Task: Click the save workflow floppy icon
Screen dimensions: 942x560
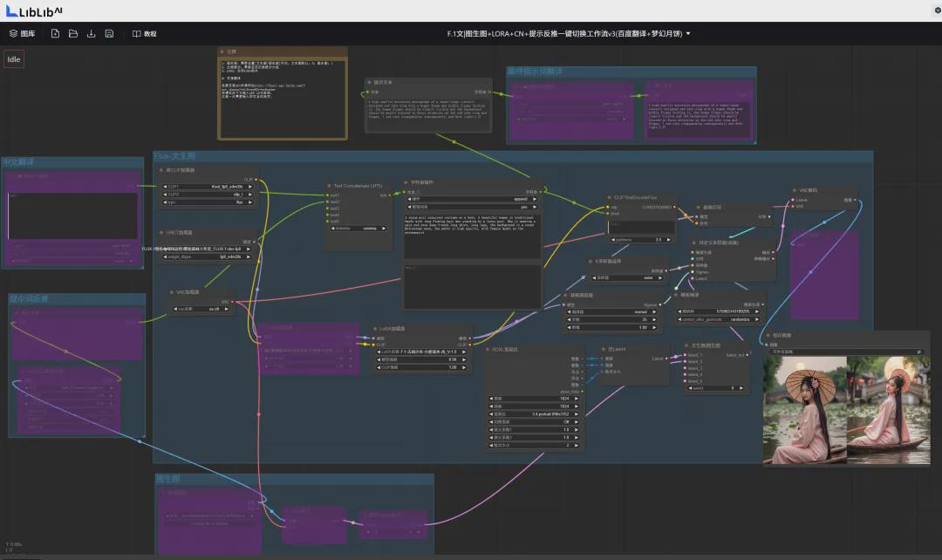Action: (x=109, y=33)
